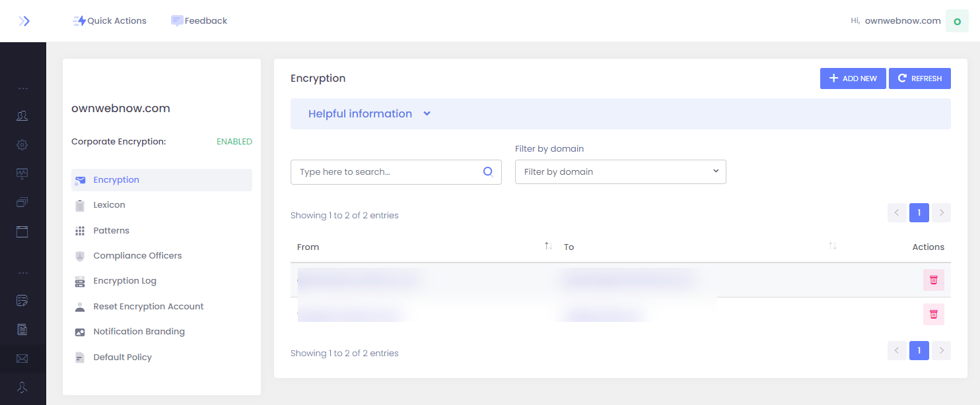Expand the Filter by domain dropdown

[x=619, y=171]
